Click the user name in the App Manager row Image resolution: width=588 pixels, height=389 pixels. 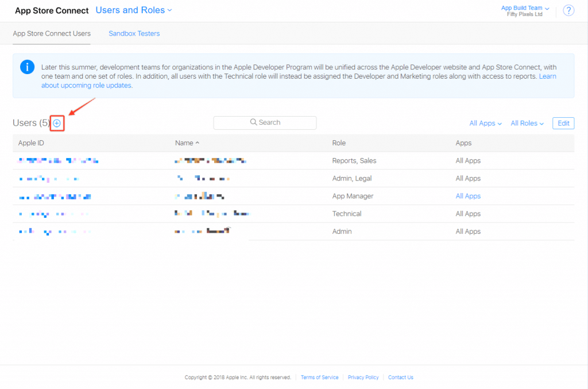[x=199, y=196]
